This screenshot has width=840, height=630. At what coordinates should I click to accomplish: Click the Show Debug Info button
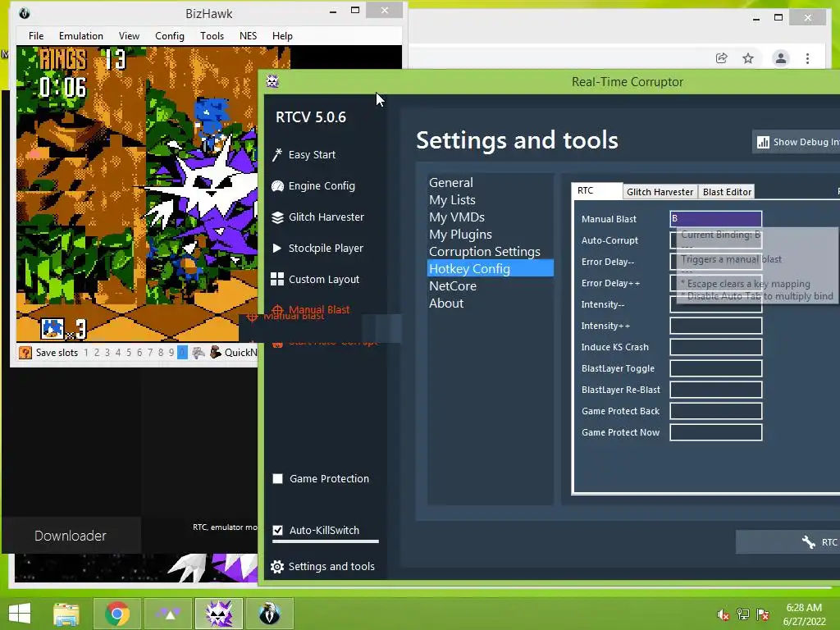pyautogui.click(x=797, y=142)
